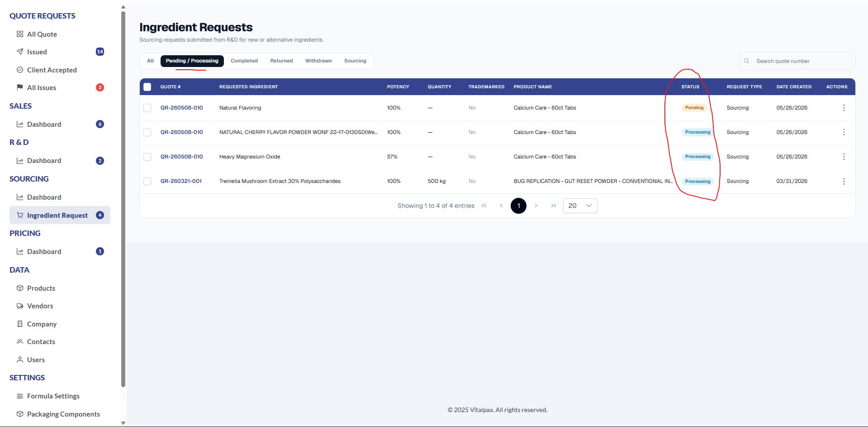The width and height of the screenshot is (868, 427).
Task: Check the Natural Cherry Flavor Powder row checkbox
Action: (x=147, y=132)
